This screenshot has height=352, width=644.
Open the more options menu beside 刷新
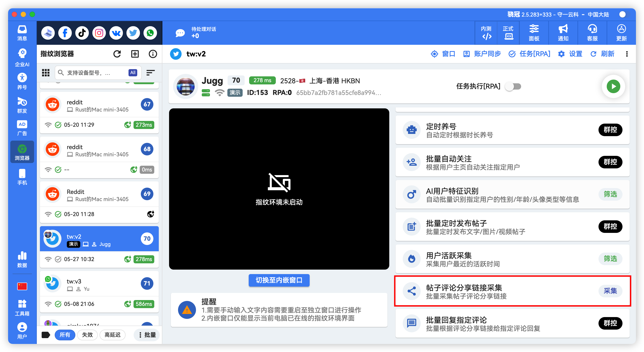(627, 54)
